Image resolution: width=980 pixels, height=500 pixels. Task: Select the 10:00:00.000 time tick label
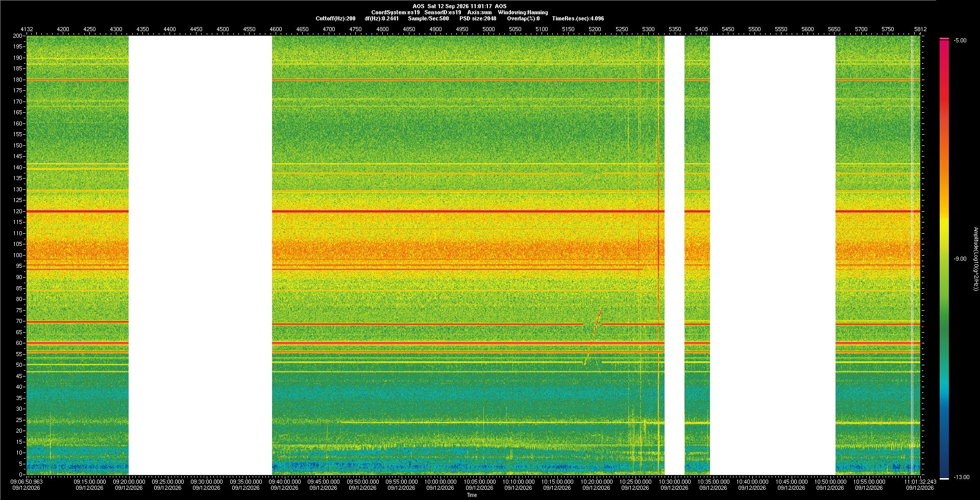(x=440, y=481)
